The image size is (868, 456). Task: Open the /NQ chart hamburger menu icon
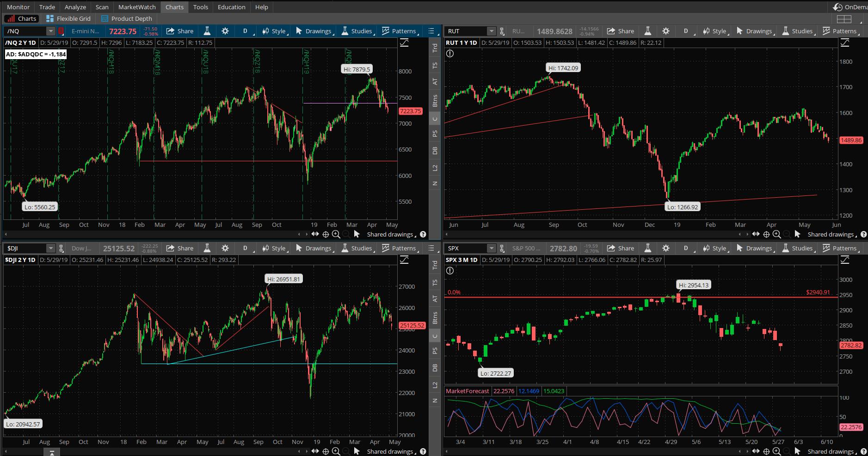431,31
